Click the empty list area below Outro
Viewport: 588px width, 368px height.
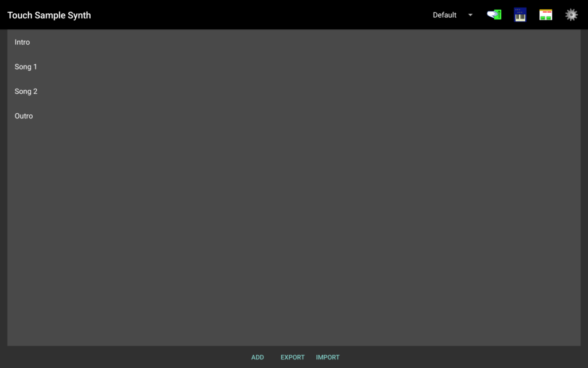(293, 230)
